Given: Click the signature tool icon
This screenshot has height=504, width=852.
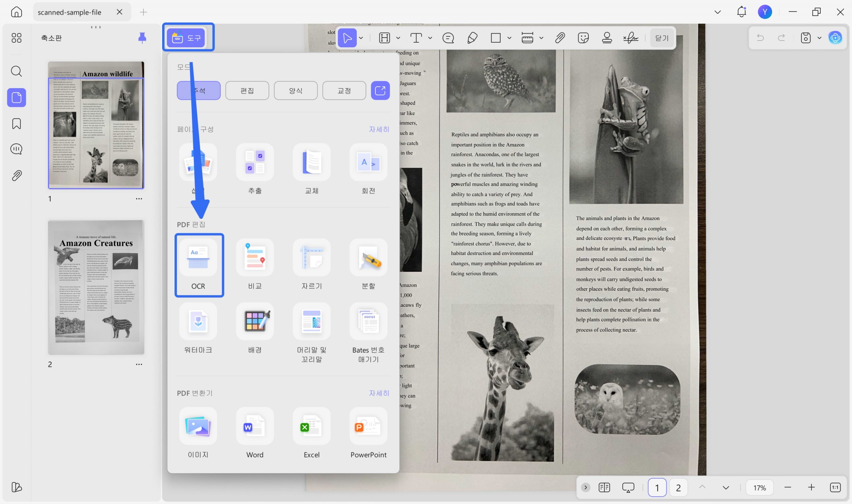Looking at the screenshot, I should pyautogui.click(x=630, y=38).
